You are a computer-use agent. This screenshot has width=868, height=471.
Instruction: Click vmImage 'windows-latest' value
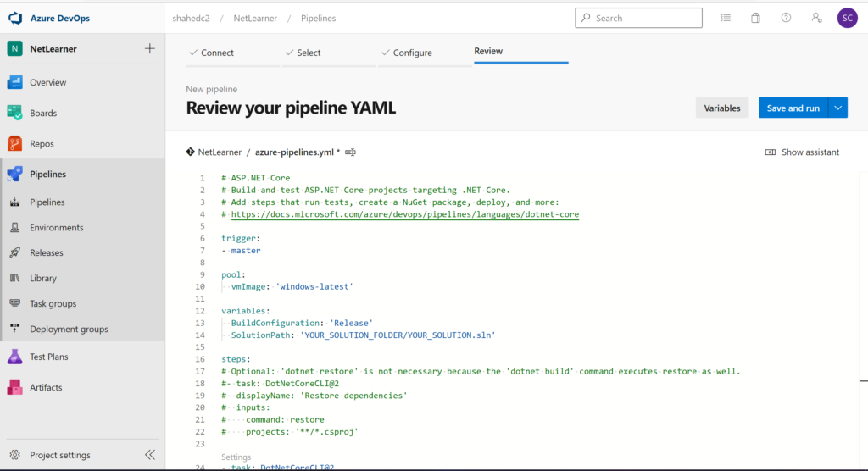(314, 286)
